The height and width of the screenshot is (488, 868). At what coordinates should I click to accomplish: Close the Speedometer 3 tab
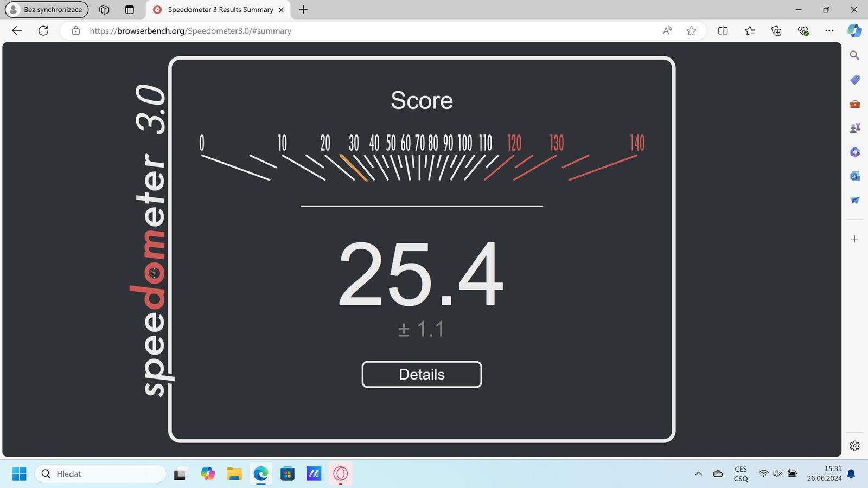tap(281, 10)
